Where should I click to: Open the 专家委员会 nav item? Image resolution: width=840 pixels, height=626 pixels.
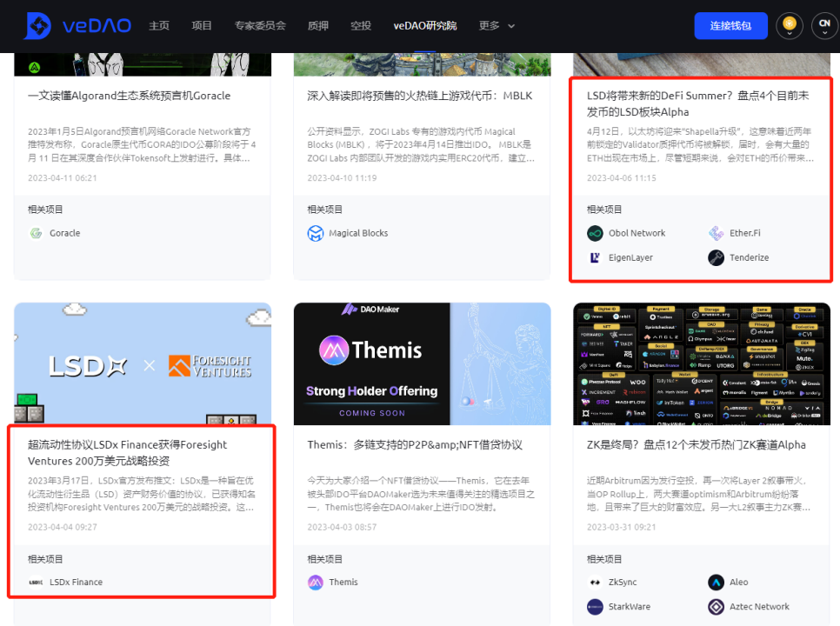coord(260,26)
